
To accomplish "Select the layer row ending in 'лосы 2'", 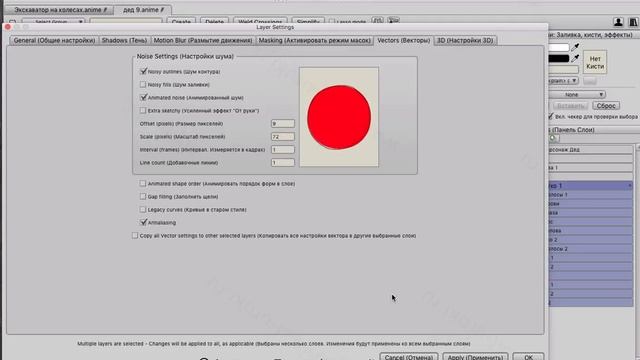I will click(590, 249).
